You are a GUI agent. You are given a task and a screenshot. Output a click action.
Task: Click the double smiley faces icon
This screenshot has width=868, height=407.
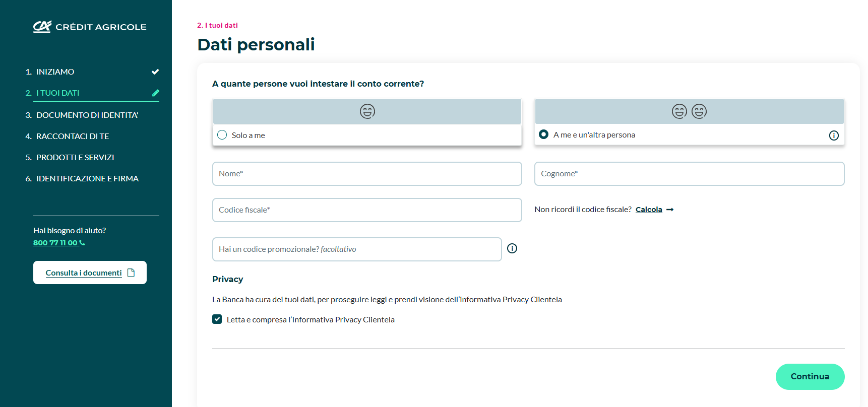coord(689,111)
